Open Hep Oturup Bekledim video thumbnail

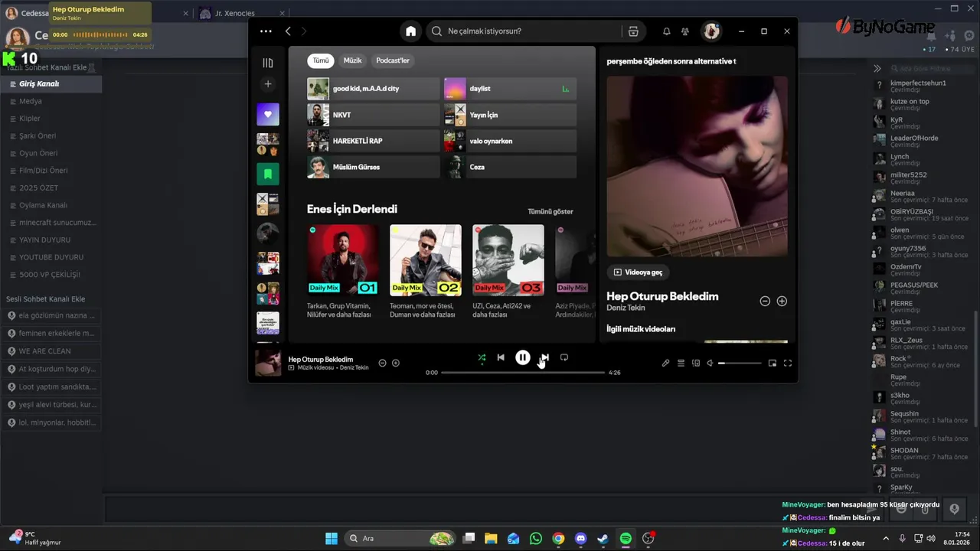pos(697,166)
